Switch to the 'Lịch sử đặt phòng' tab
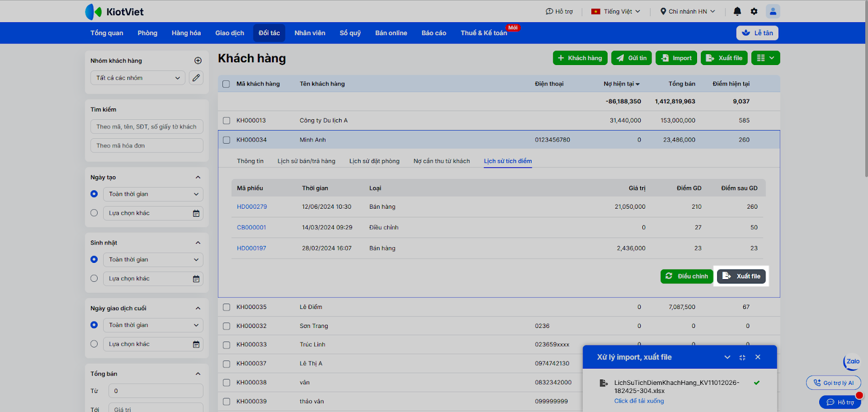868x412 pixels. [374, 161]
